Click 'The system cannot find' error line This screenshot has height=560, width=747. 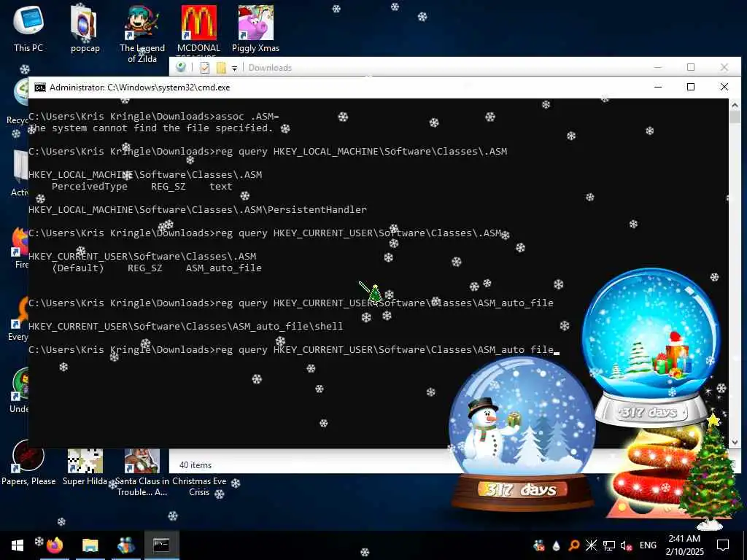coord(151,128)
